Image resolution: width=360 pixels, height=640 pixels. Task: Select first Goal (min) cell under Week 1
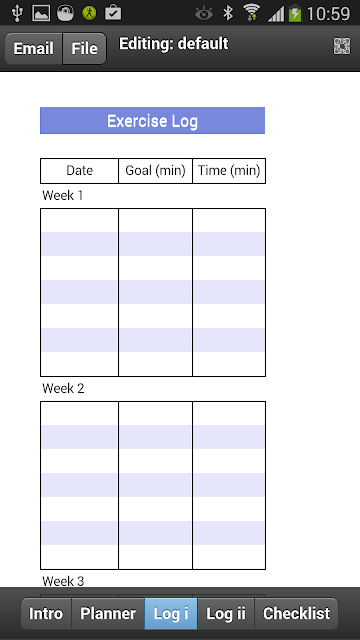point(155,220)
